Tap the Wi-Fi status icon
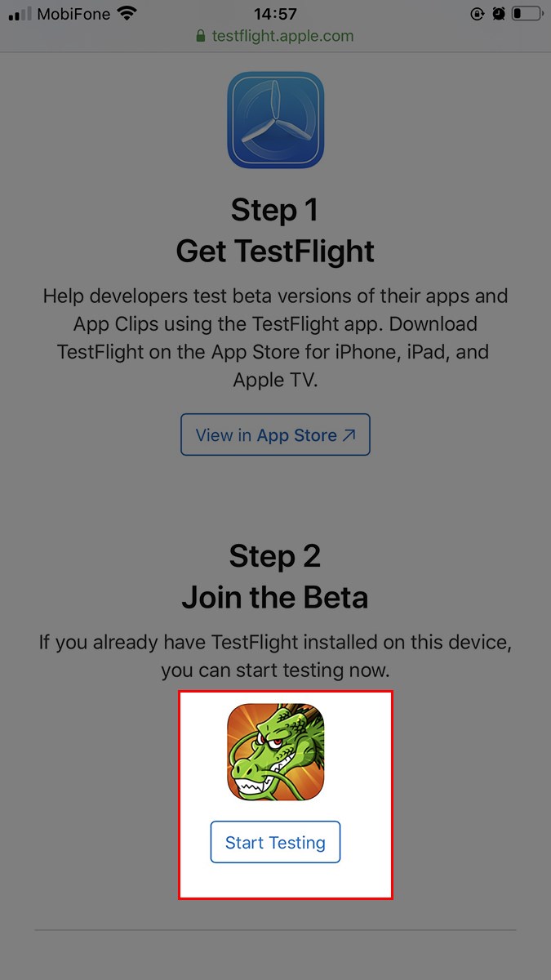Viewport: 551px width, 980px height. pos(127,14)
